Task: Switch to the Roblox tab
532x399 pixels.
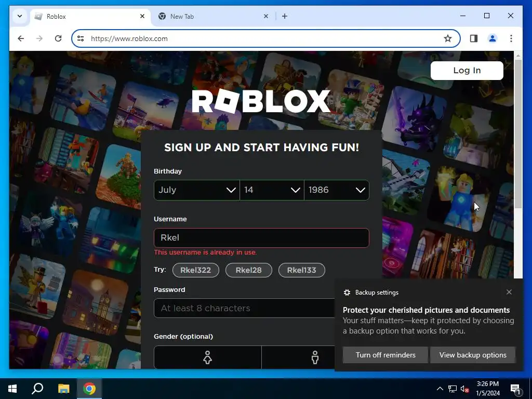Action: [90, 16]
